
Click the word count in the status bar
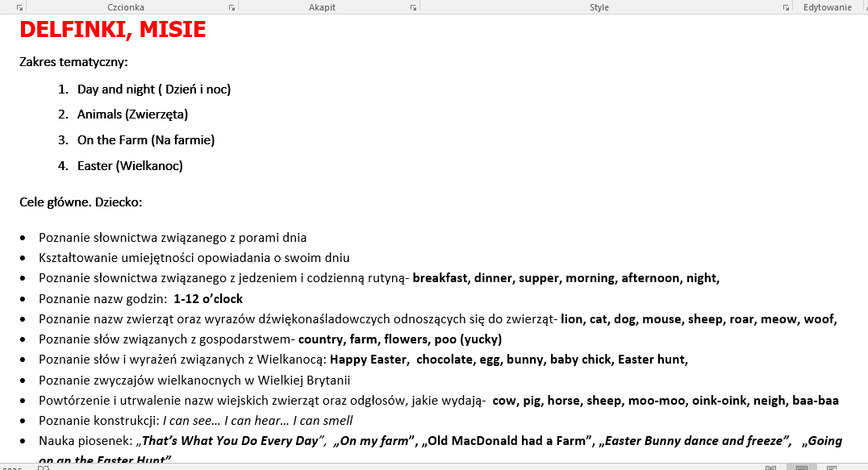click(12, 467)
